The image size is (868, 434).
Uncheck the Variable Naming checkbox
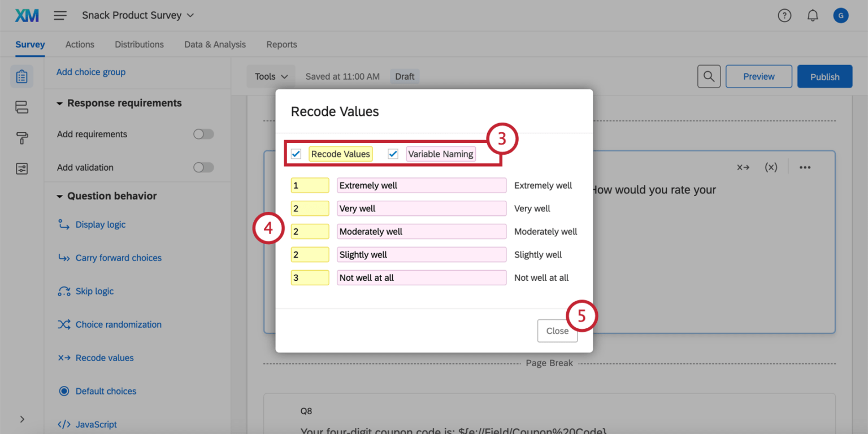tap(393, 153)
